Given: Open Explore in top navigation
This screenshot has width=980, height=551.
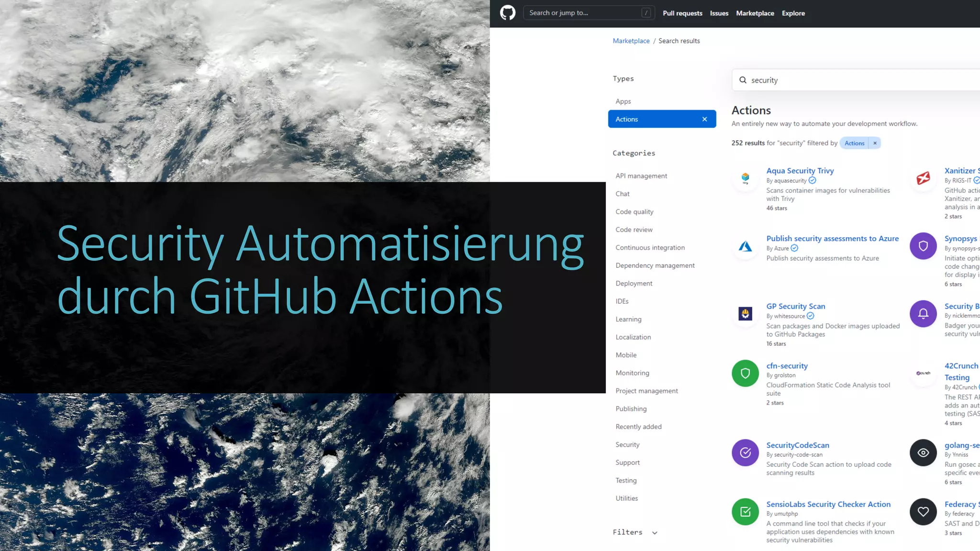Looking at the screenshot, I should [793, 13].
